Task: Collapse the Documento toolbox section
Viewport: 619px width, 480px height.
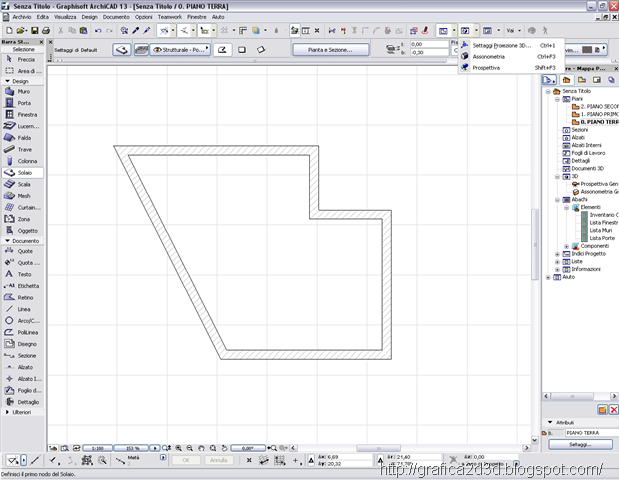Action: click(7, 241)
